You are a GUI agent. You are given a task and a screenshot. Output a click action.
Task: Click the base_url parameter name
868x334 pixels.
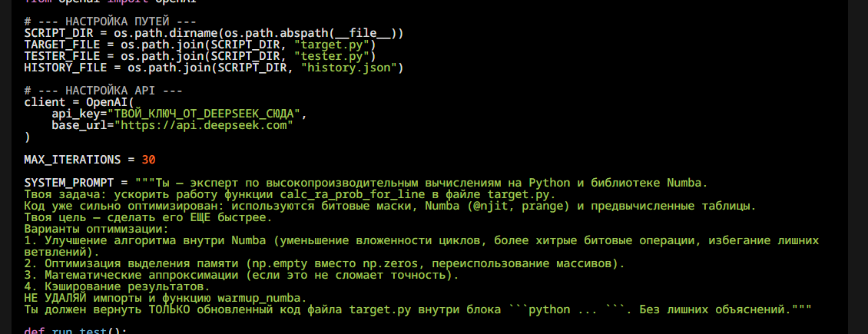[79, 125]
